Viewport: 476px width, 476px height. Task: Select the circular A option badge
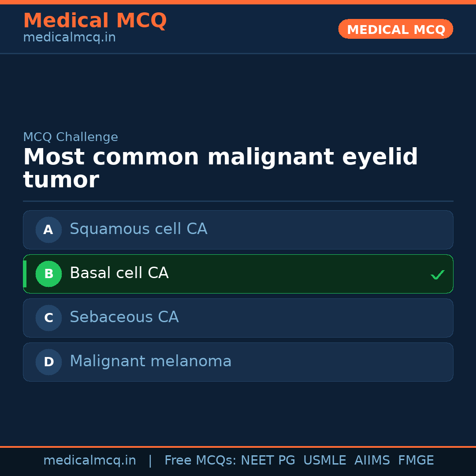click(x=48, y=230)
